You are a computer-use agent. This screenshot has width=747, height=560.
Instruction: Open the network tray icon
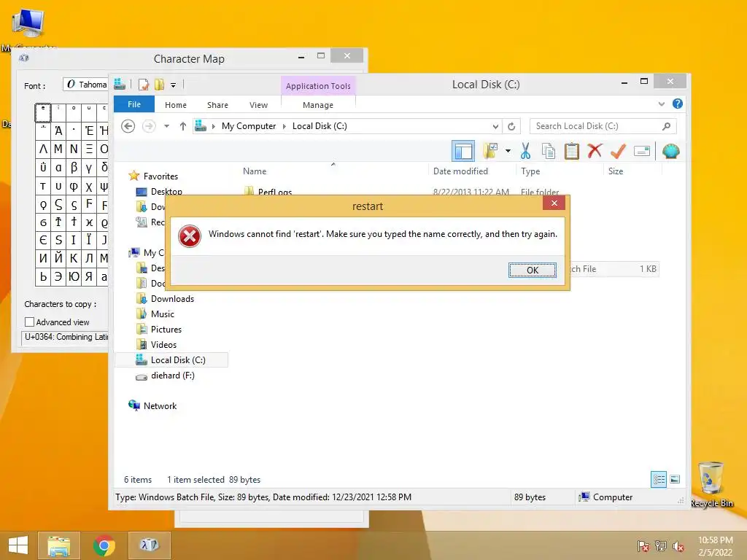point(660,546)
